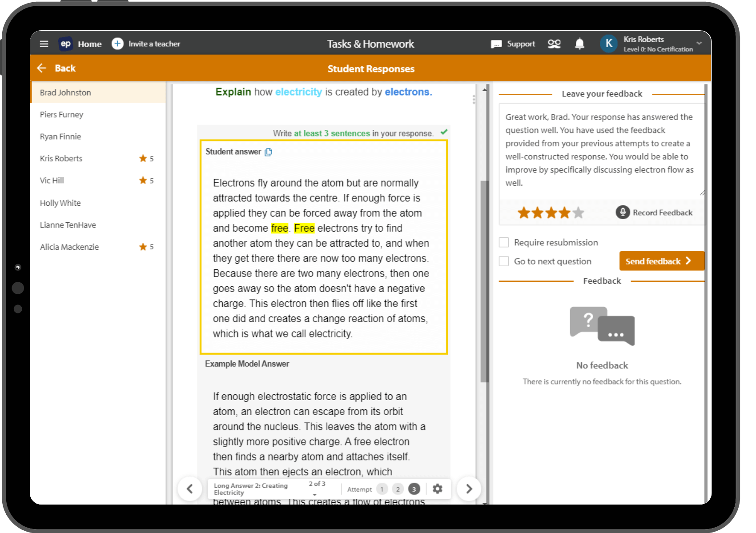Viewport: 756px width, 533px height.
Task: Select student Lianne TenHave
Action: point(98,225)
